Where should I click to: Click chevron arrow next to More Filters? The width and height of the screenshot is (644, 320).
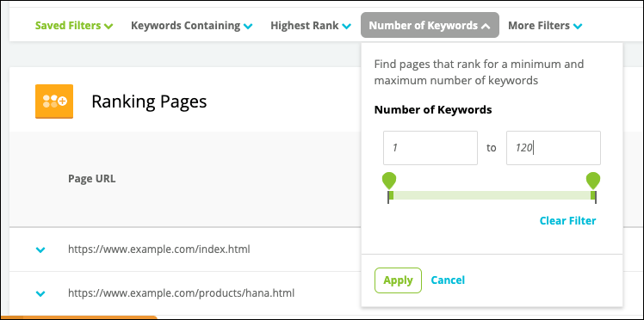click(x=578, y=27)
